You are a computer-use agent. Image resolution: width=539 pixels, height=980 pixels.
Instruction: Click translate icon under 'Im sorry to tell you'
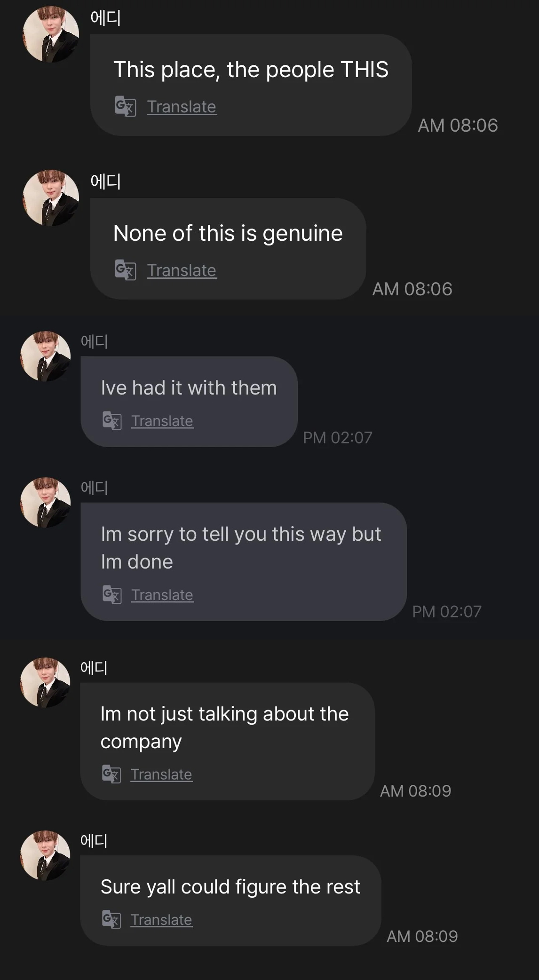point(112,594)
